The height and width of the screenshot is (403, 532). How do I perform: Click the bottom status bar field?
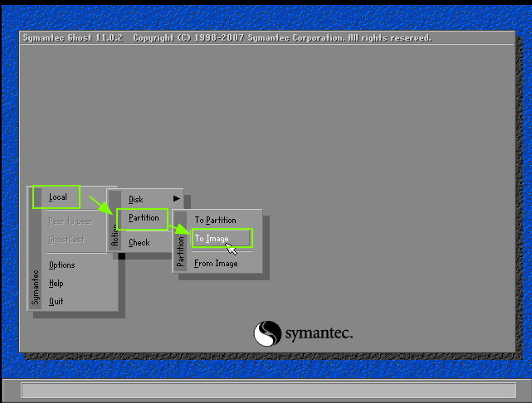pyautogui.click(x=268, y=390)
